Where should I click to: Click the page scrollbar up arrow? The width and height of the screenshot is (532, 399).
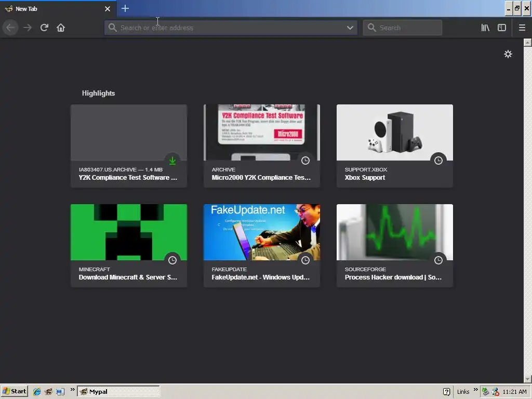click(528, 43)
